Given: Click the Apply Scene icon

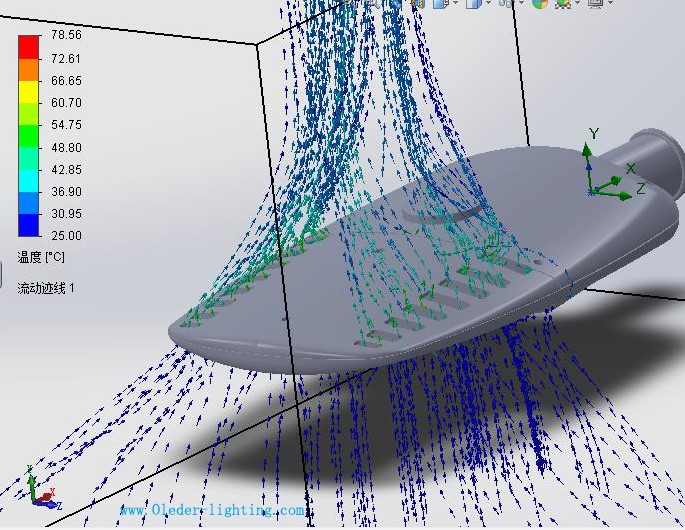Looking at the screenshot, I should [564, 4].
